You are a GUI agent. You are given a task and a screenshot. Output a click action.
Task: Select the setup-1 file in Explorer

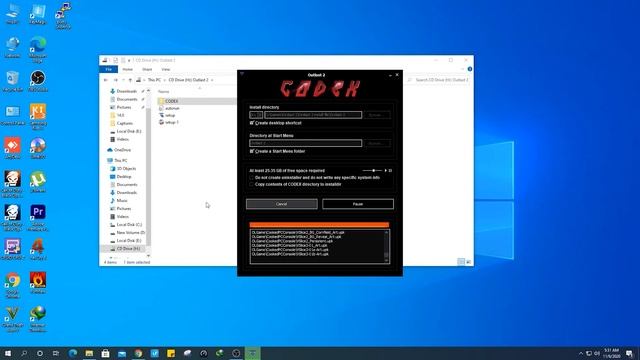click(x=172, y=122)
